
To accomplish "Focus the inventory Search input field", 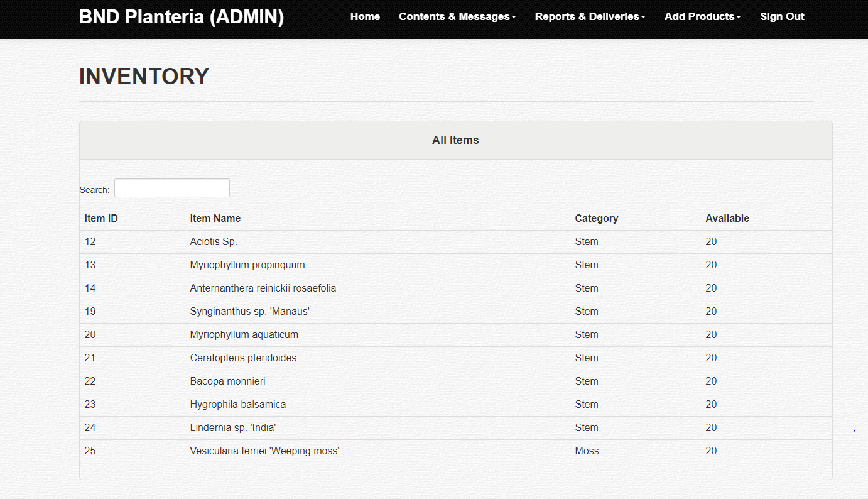I will pyautogui.click(x=172, y=188).
